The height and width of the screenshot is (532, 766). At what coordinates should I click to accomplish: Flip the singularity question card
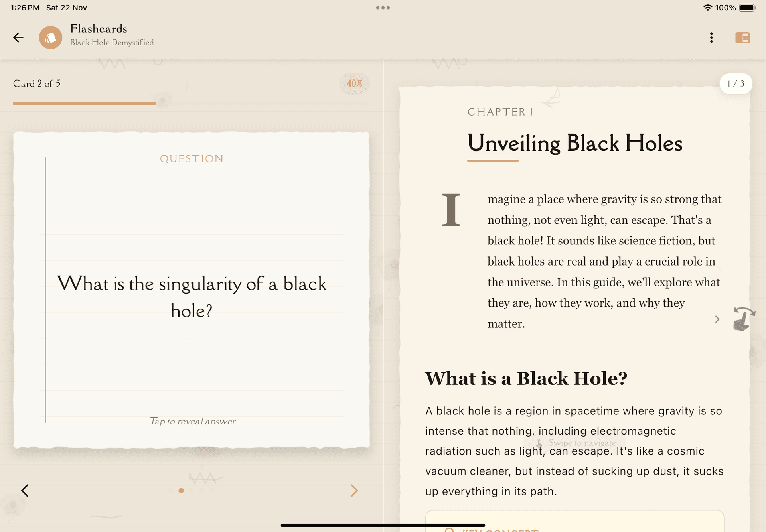point(191,297)
